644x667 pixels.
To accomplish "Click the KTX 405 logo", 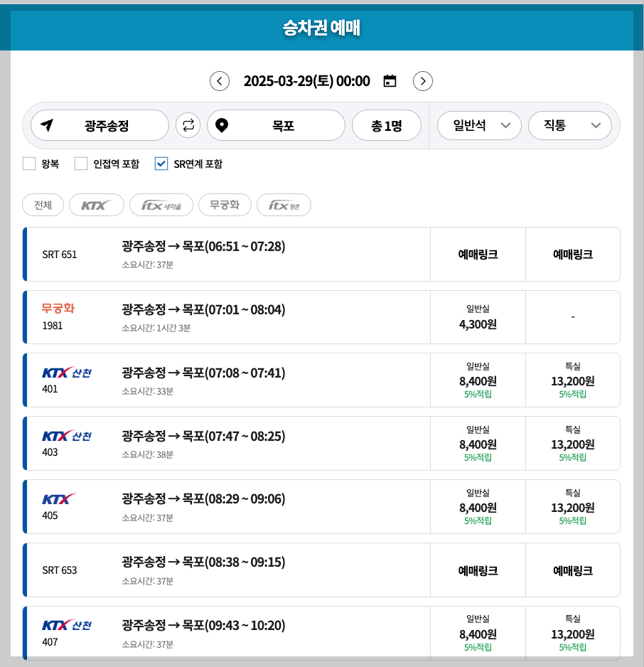I will pos(59,499).
